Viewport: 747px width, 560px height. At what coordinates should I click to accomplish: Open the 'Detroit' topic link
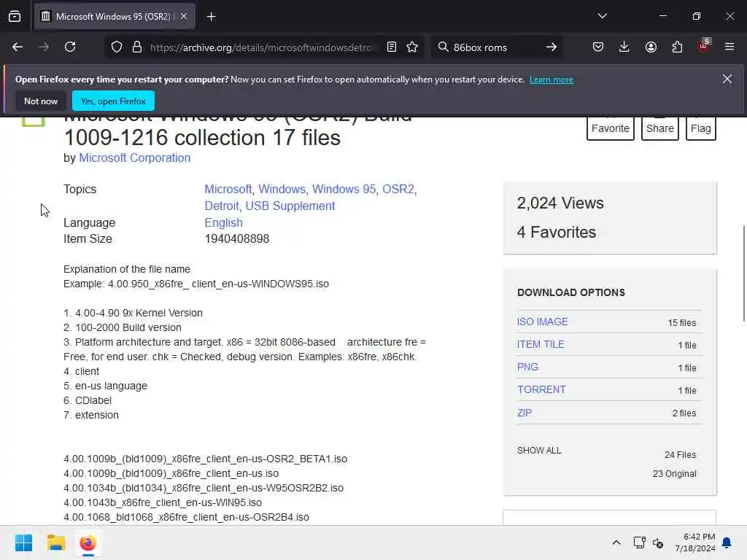[x=222, y=206]
